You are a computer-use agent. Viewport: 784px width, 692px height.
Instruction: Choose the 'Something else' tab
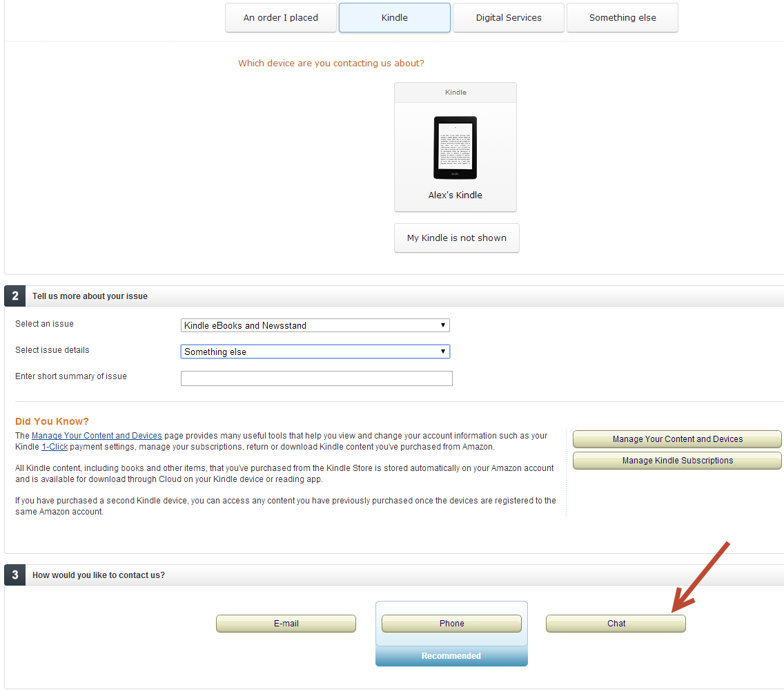point(623,17)
